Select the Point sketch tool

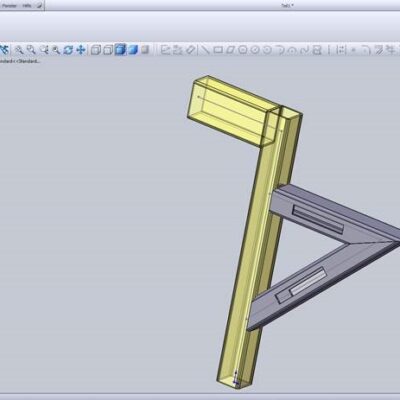click(x=353, y=50)
